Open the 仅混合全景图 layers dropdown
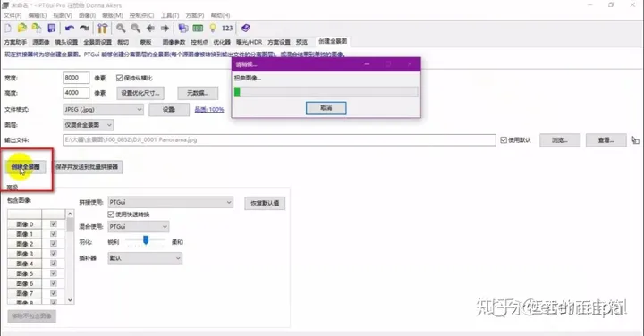644x336 pixels. (88, 125)
